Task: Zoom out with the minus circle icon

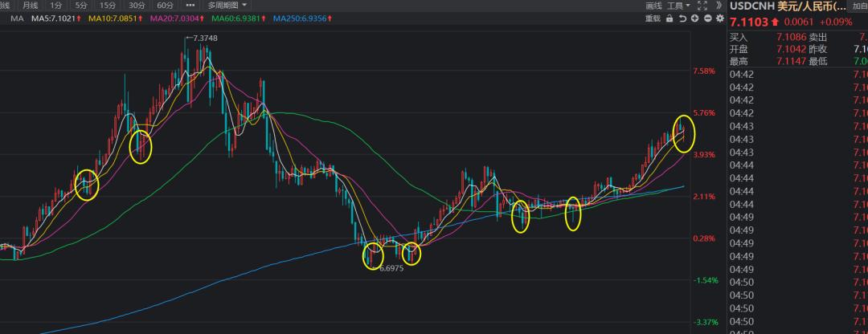Action: [707, 18]
